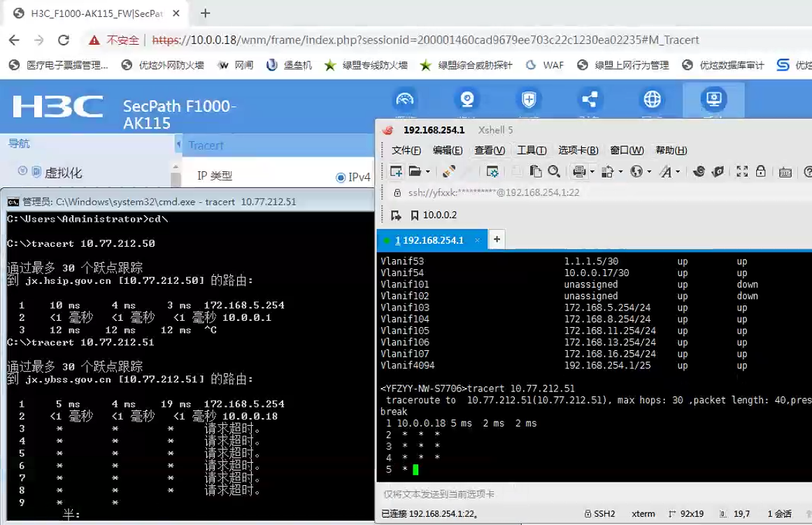The image size is (812, 525).
Task: Click the padlock lock-screen icon in toolbar
Action: pos(761,171)
